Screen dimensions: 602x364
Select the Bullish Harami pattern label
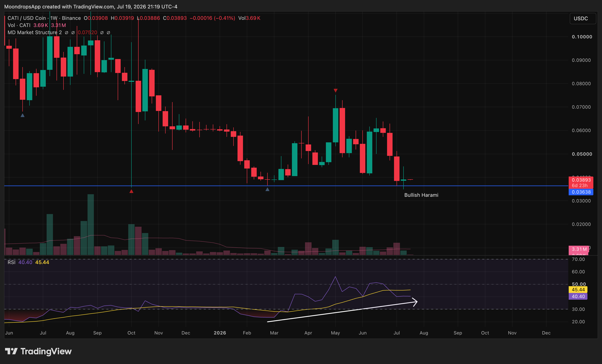[421, 195]
